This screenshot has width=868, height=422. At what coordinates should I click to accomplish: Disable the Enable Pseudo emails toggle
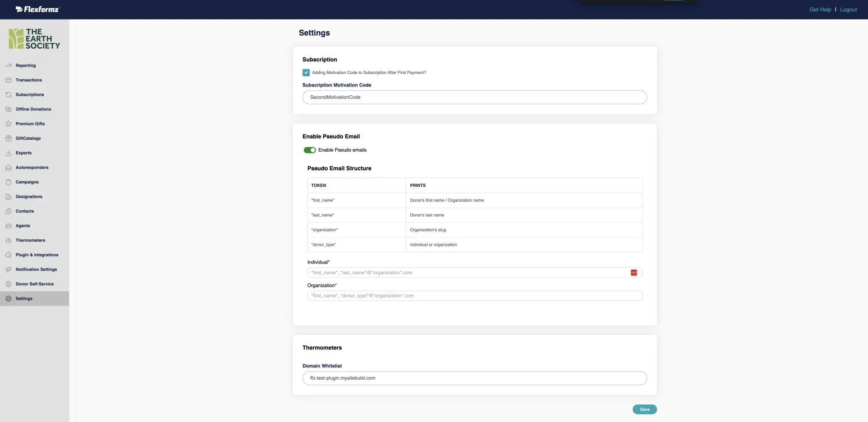(309, 150)
